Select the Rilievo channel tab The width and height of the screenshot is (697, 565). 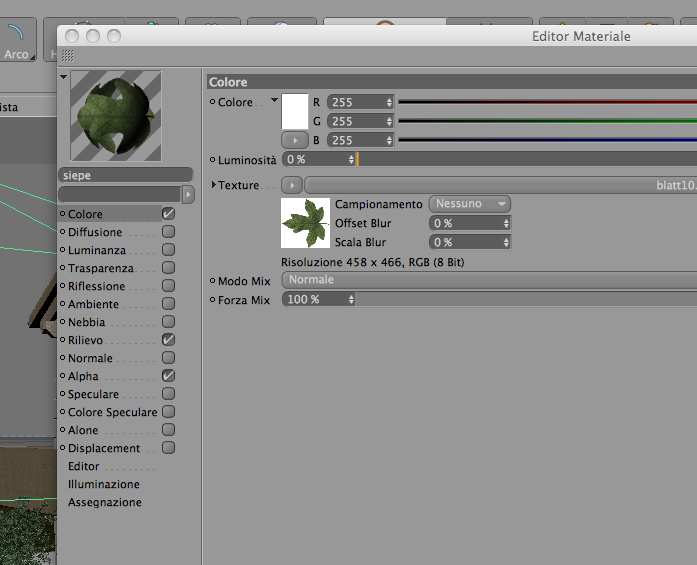coord(85,340)
